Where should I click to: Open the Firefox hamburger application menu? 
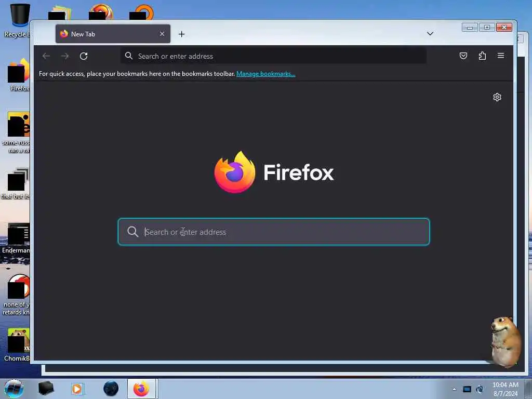(500, 56)
